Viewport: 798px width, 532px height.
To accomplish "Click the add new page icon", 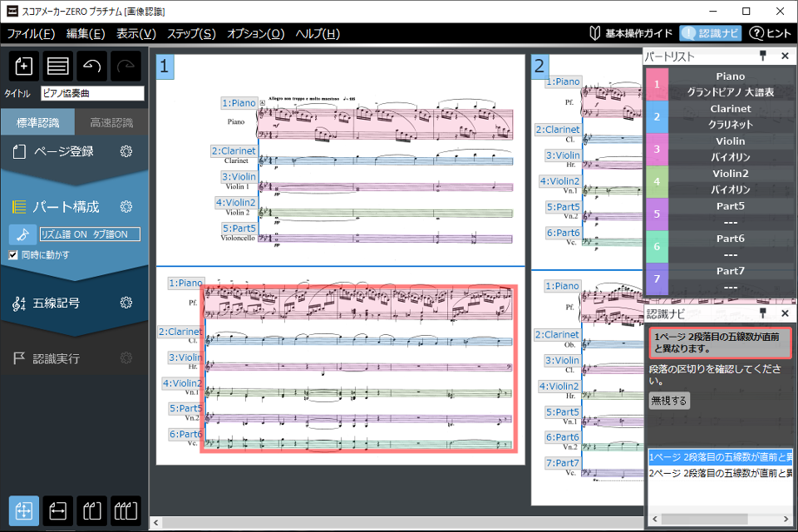I will pyautogui.click(x=23, y=66).
